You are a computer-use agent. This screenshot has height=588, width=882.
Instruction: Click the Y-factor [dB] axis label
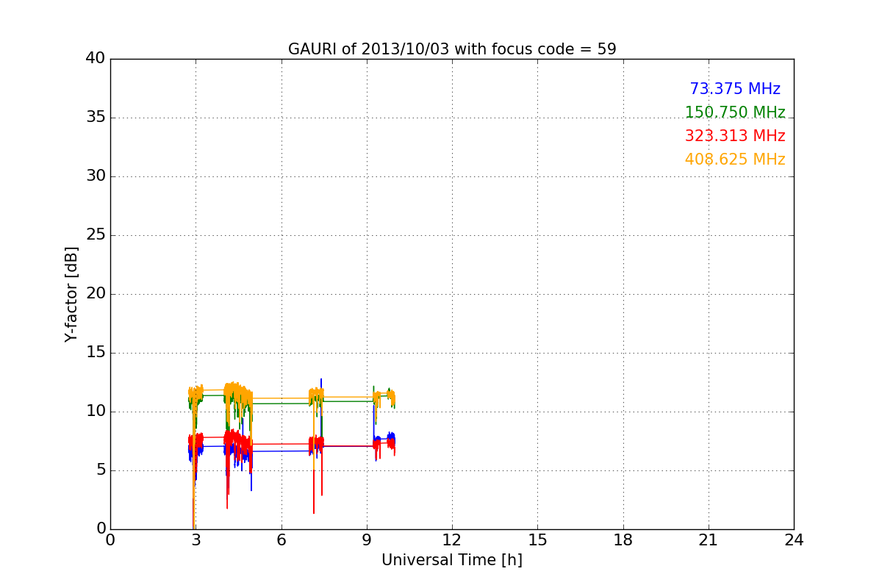coord(71,294)
